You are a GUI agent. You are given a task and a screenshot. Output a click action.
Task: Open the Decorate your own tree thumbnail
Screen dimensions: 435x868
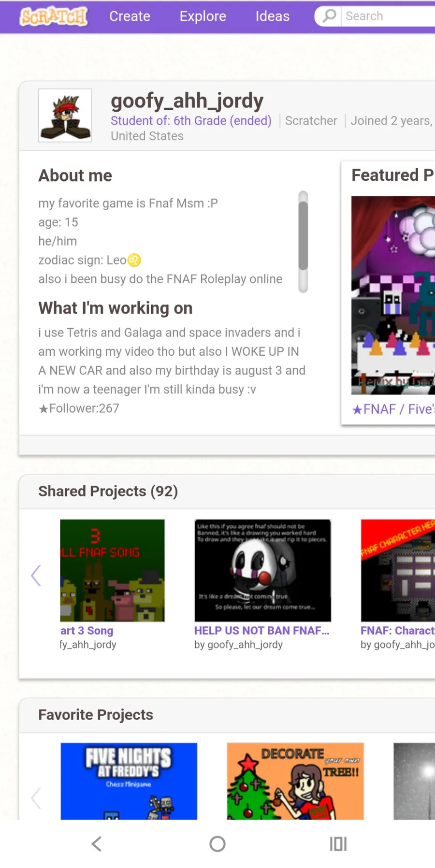pos(295,781)
